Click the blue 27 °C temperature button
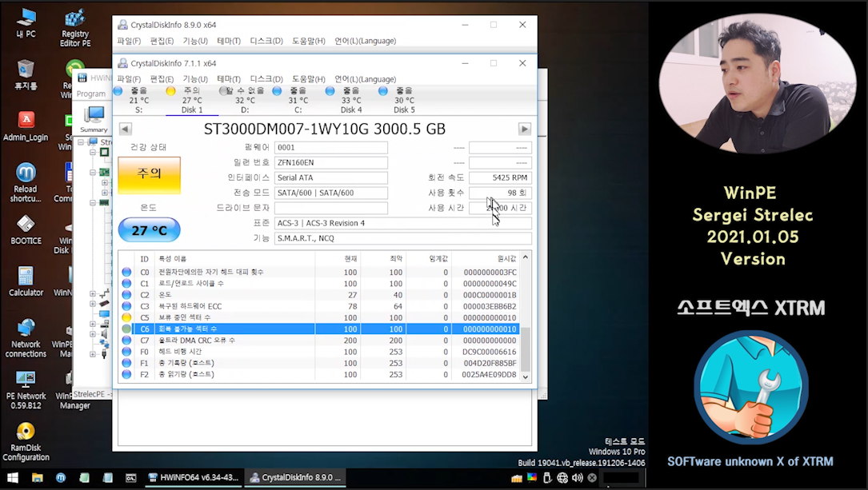 click(x=149, y=230)
